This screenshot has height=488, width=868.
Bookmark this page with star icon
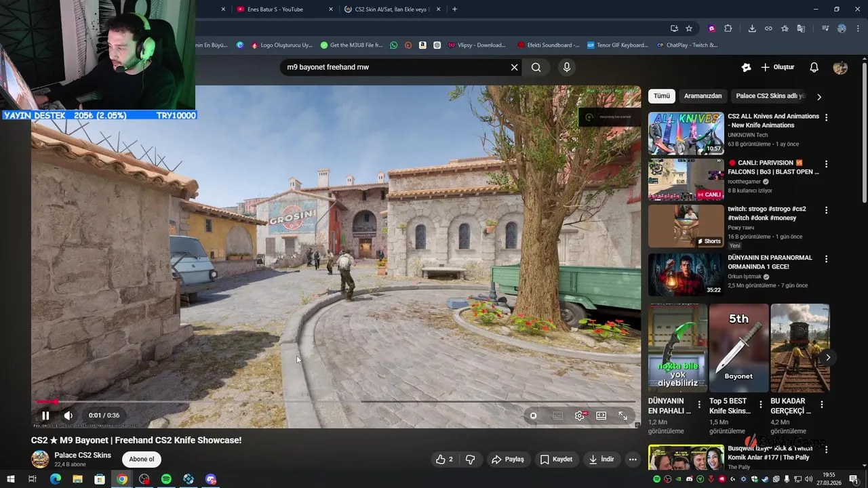[x=689, y=28]
